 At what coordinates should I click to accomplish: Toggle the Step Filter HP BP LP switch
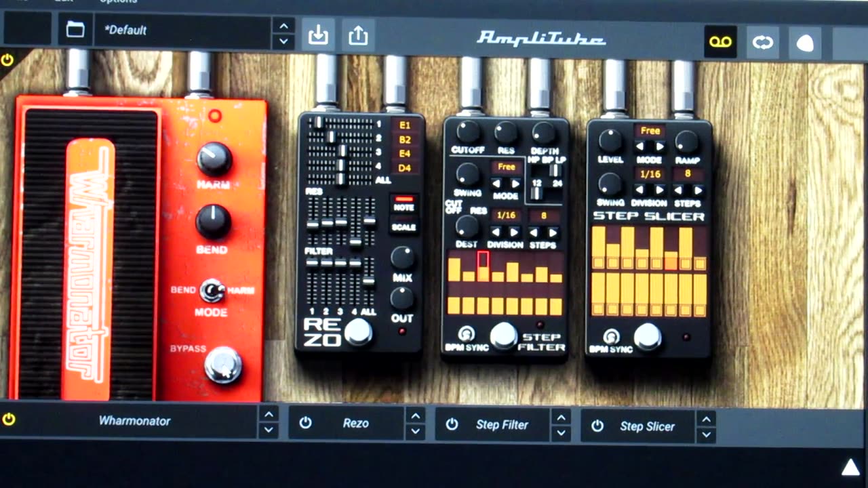point(555,171)
